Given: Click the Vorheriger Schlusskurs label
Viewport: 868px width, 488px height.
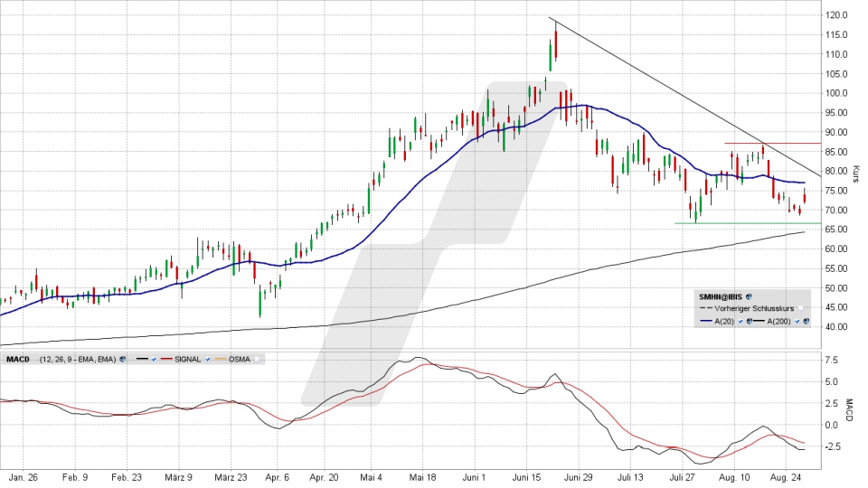Looking at the screenshot, I should point(754,309).
